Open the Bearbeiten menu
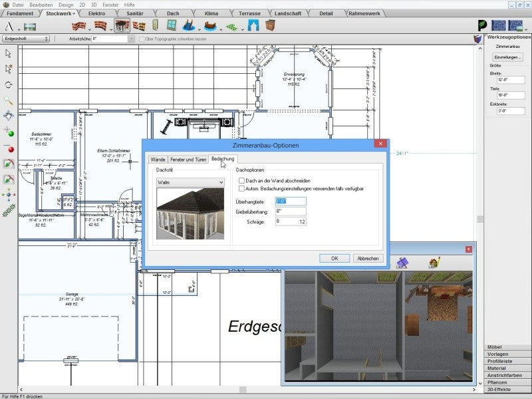Screen dimensions: 532x399 click(x=41, y=5)
